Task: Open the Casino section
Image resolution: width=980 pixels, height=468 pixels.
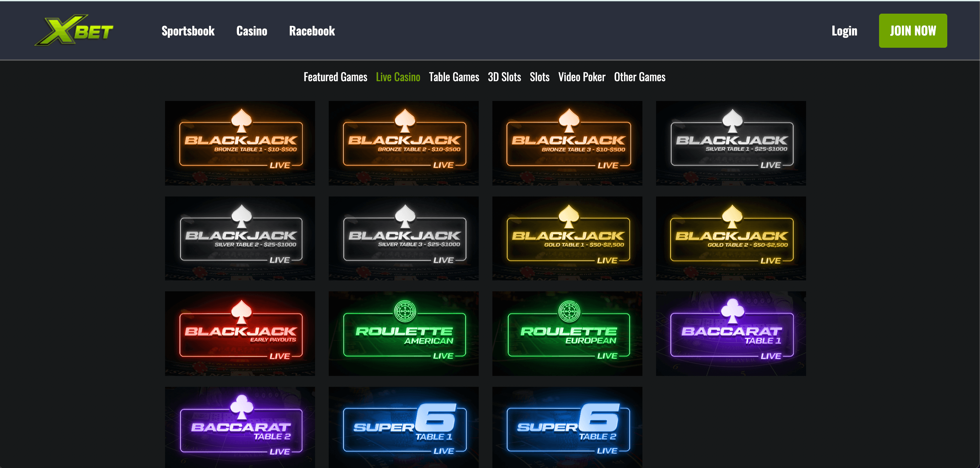Action: (252, 31)
